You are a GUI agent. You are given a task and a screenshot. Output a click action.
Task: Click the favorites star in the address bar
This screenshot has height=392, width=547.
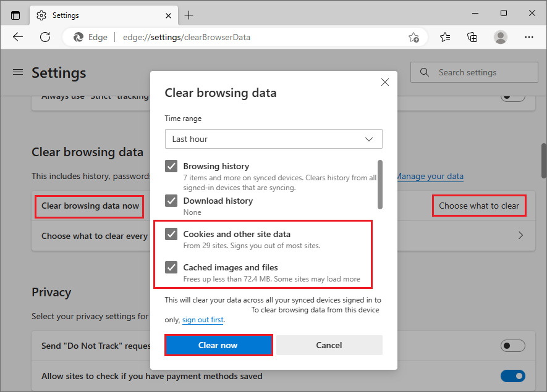pos(413,37)
